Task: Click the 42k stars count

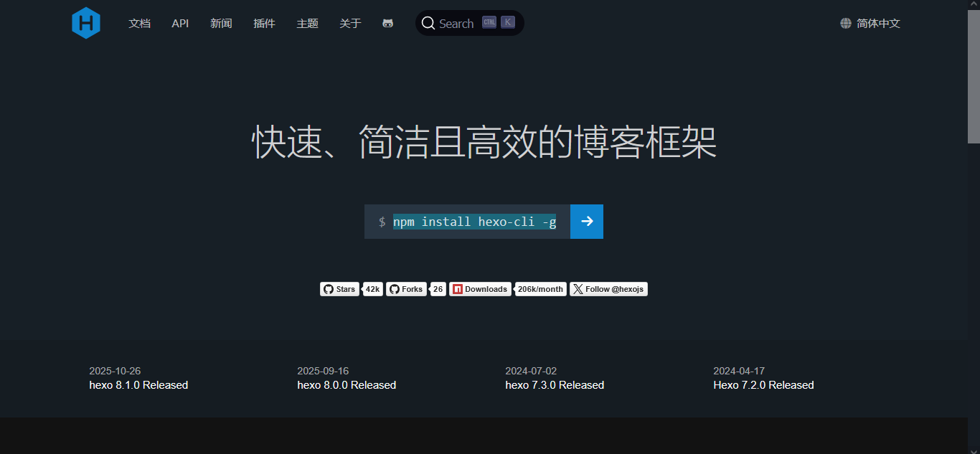Action: coord(372,289)
